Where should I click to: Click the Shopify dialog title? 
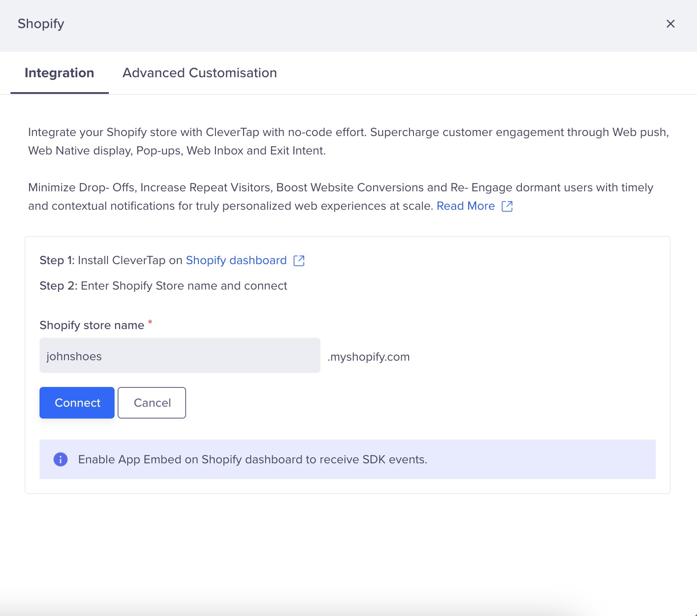click(x=41, y=24)
